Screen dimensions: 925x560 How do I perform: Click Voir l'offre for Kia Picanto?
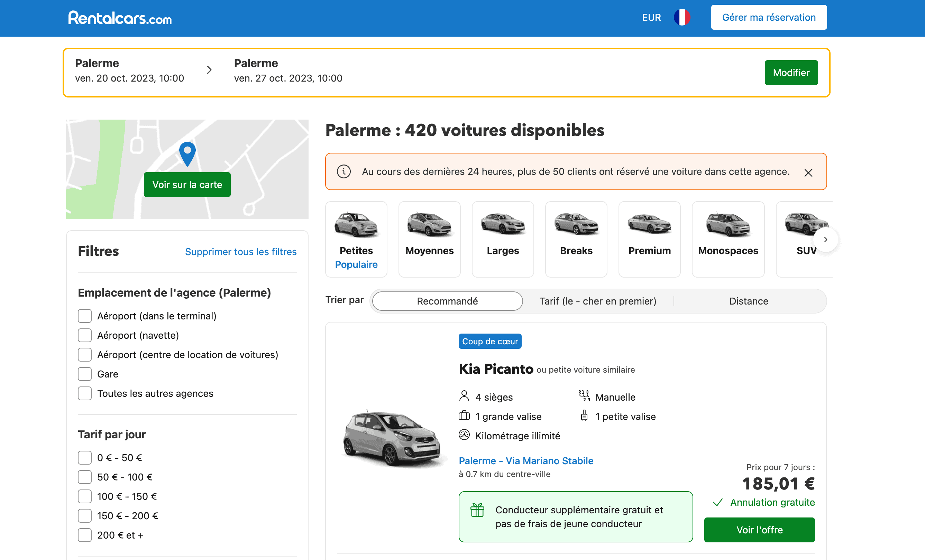tap(759, 530)
